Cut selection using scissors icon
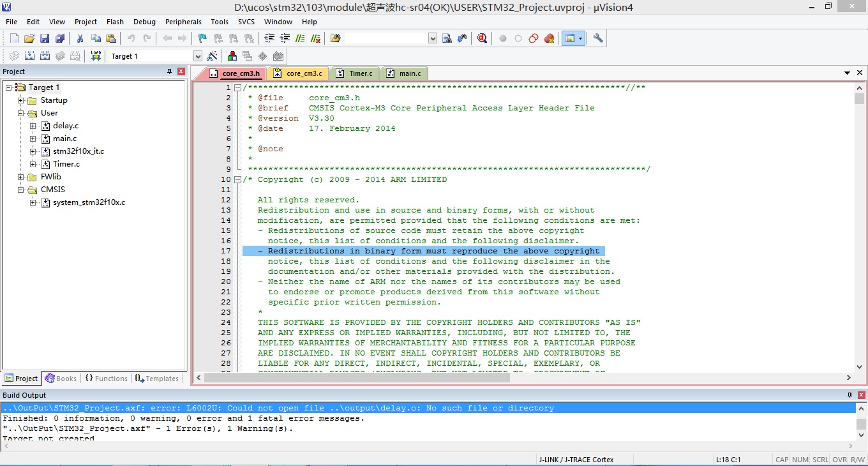Screen dimensions: 868x466 pos(80,38)
